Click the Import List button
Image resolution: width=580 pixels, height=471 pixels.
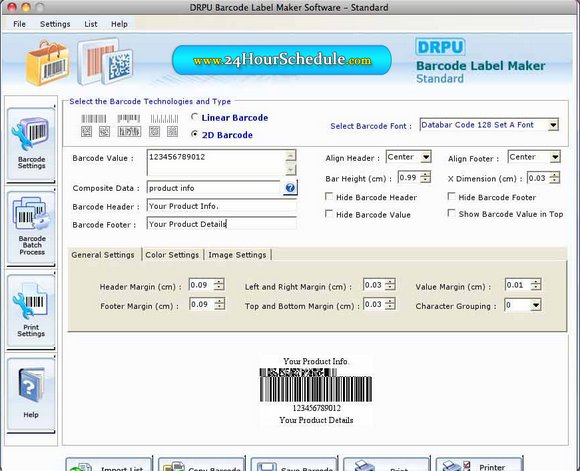[109, 465]
